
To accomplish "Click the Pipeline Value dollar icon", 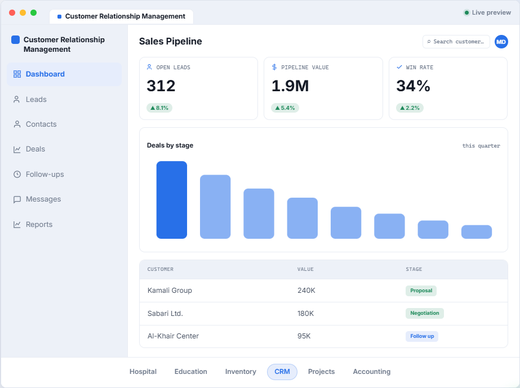I will [274, 67].
